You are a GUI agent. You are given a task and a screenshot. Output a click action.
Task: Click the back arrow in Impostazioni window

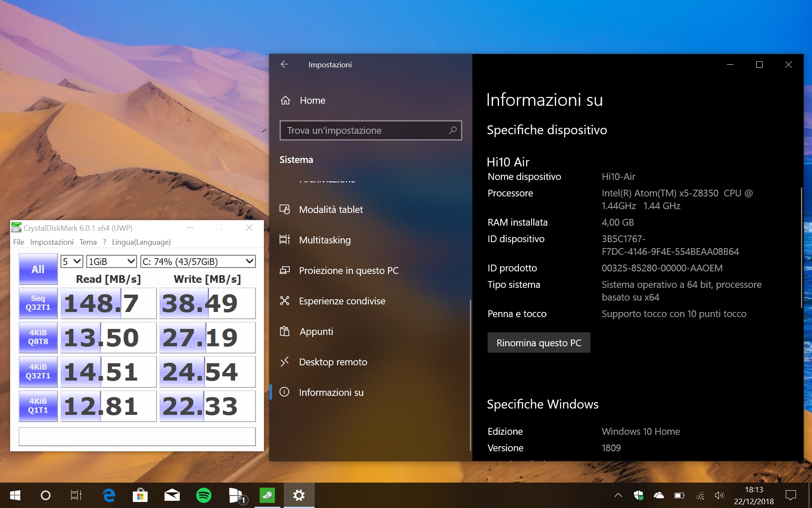[x=285, y=64]
